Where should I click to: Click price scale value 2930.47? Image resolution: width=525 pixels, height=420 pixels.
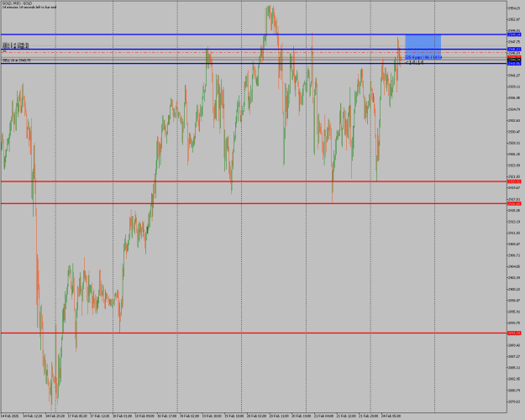514,132
